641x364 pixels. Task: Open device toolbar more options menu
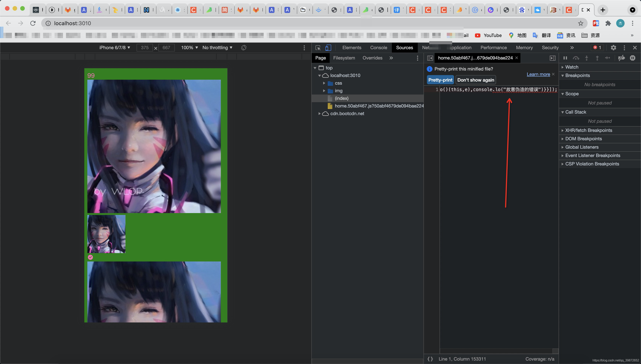click(x=304, y=47)
